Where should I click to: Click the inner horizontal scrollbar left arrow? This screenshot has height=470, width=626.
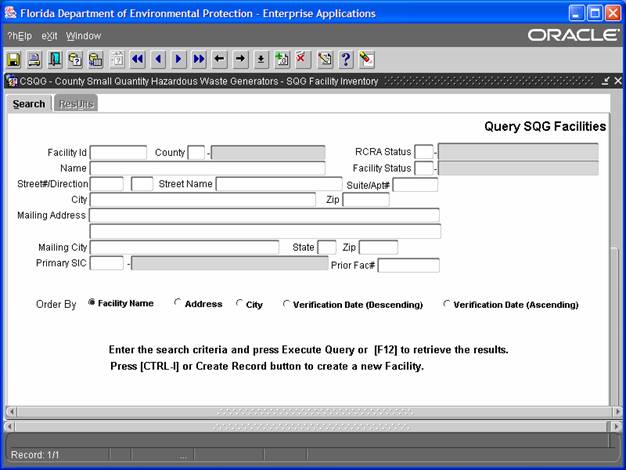[x=12, y=411]
